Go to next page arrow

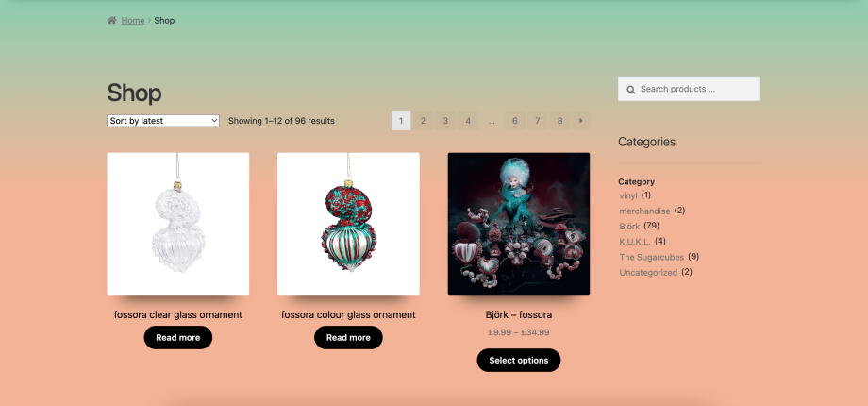click(x=581, y=121)
